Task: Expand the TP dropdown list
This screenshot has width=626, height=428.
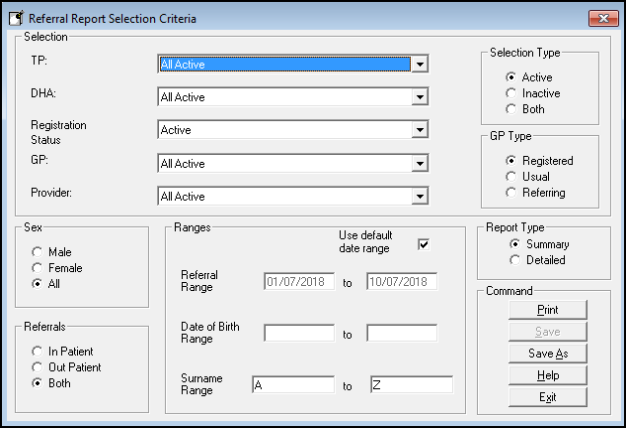Action: [x=420, y=64]
